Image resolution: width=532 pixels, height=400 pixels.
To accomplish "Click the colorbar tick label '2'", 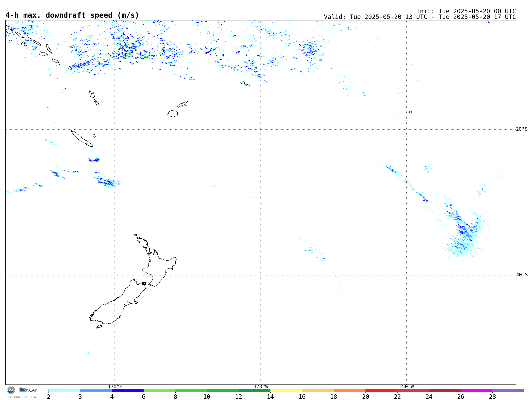I will [49, 397].
